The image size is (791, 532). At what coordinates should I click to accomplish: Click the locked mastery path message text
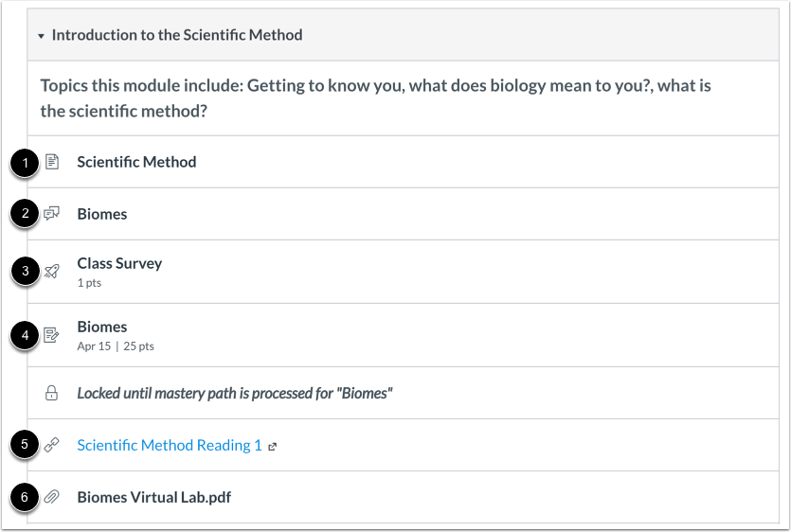234,393
